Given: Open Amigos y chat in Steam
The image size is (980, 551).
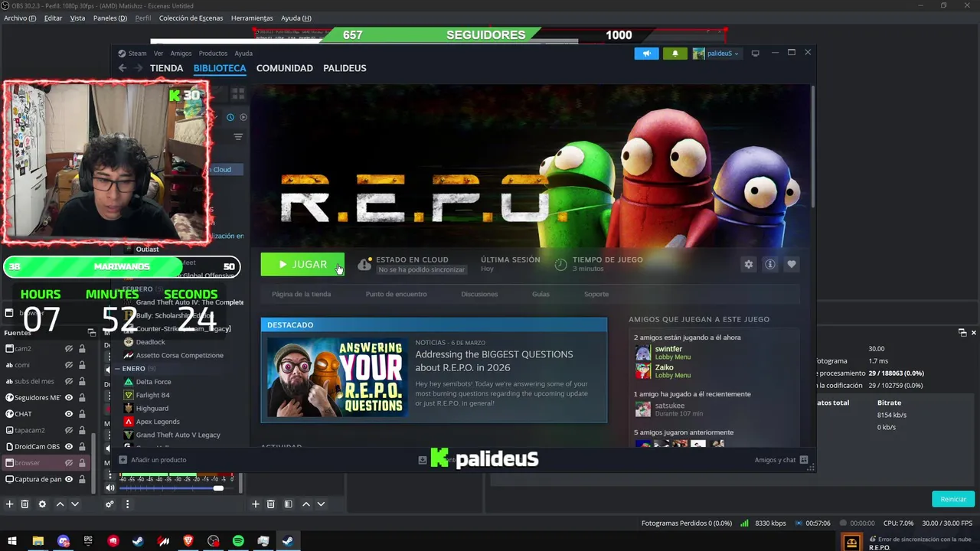Looking at the screenshot, I should [781, 460].
